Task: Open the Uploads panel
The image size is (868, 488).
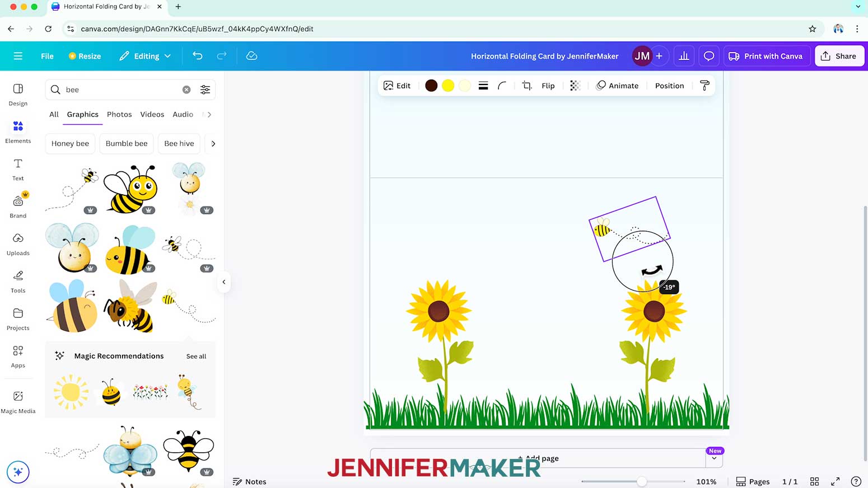Action: 18,245
